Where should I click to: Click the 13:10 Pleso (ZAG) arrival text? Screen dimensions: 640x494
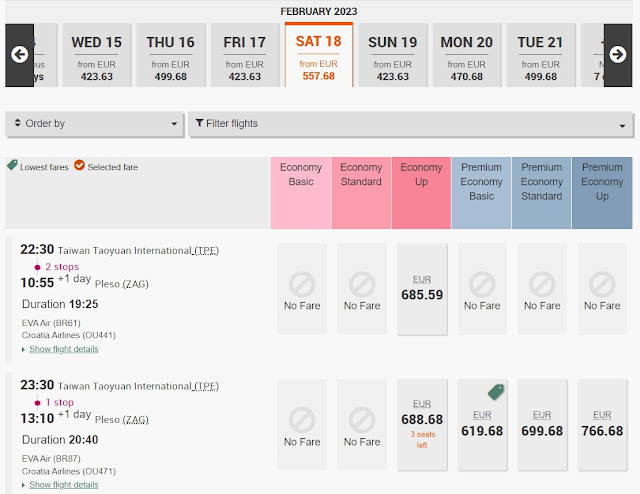pyautogui.click(x=84, y=417)
